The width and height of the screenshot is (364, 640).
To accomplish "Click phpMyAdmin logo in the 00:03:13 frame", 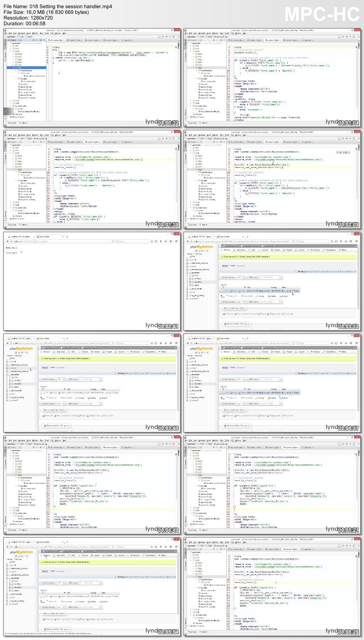I will point(202,247).
